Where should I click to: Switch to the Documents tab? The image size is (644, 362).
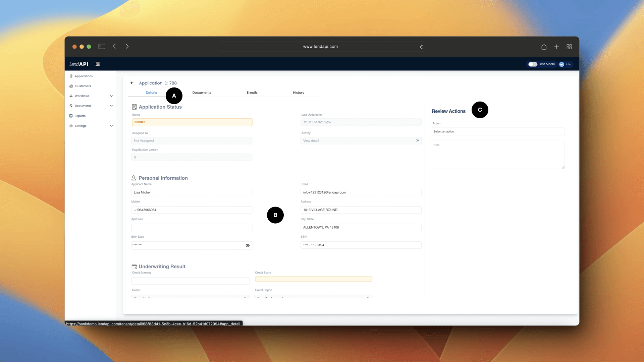coord(202,93)
